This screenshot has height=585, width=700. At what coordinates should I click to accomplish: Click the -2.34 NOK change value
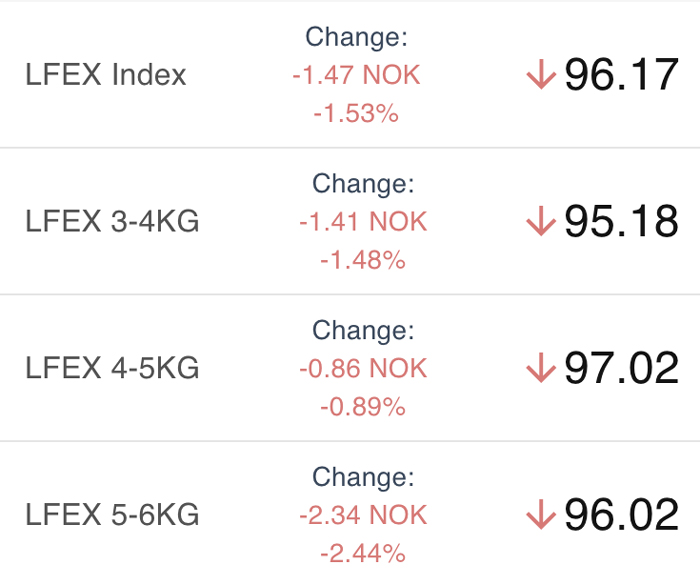[363, 515]
